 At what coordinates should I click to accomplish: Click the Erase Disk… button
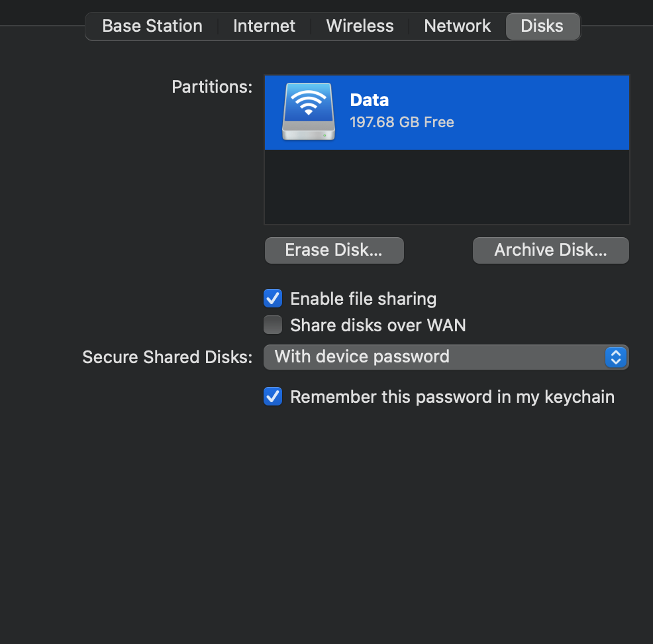[x=334, y=250]
